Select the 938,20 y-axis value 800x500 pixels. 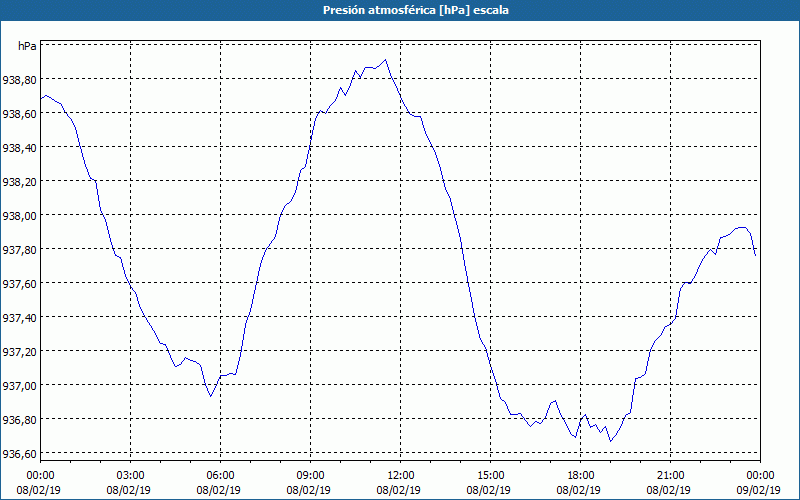[19, 182]
